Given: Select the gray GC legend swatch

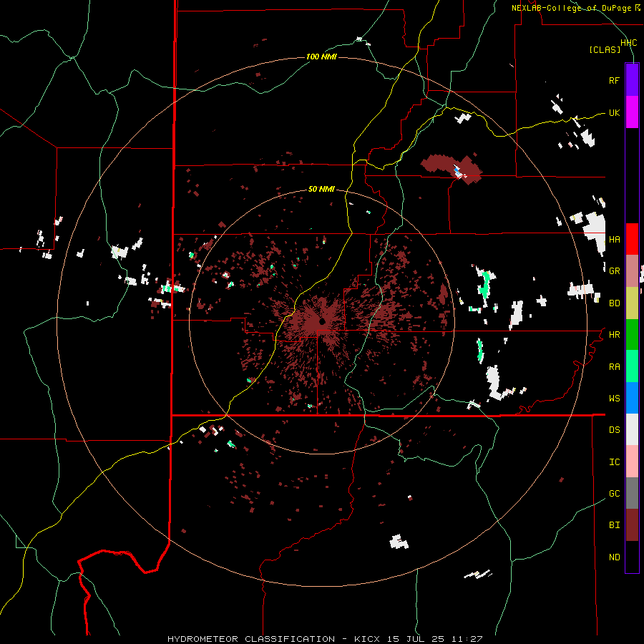Looking at the screenshot, I should [632, 493].
